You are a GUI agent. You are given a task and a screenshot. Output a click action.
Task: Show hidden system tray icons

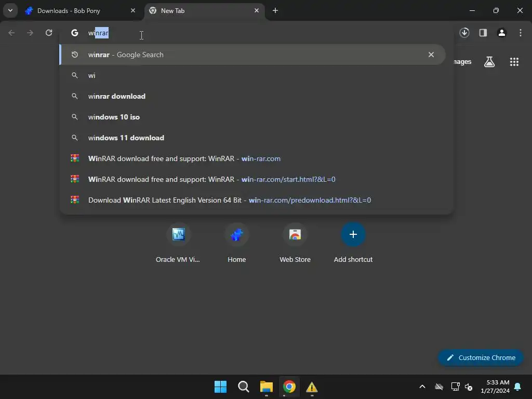tap(422, 387)
